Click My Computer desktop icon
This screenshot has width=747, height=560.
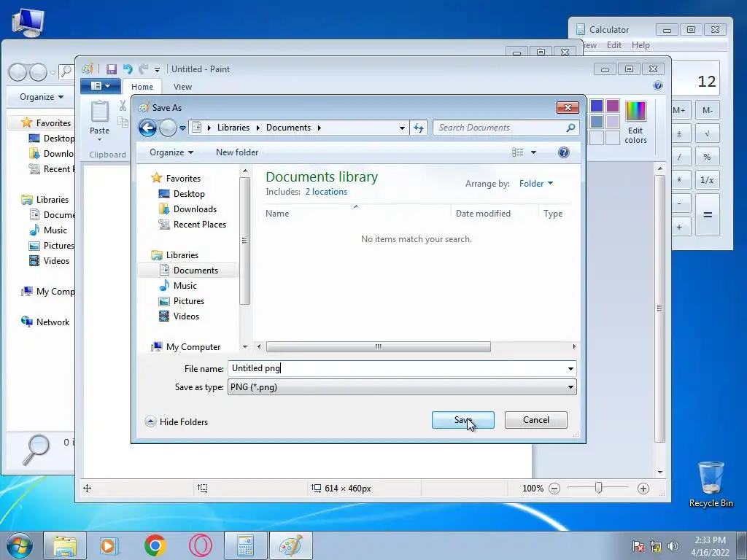coord(28,23)
